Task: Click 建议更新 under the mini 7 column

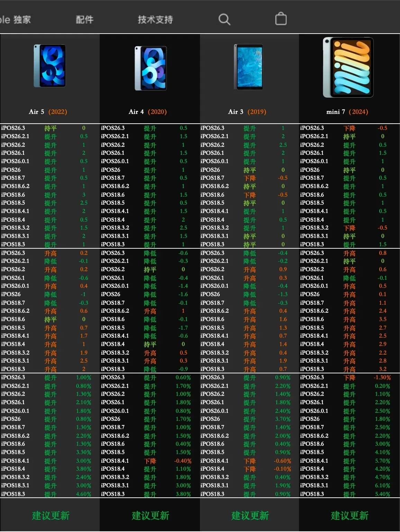Action: (350, 515)
